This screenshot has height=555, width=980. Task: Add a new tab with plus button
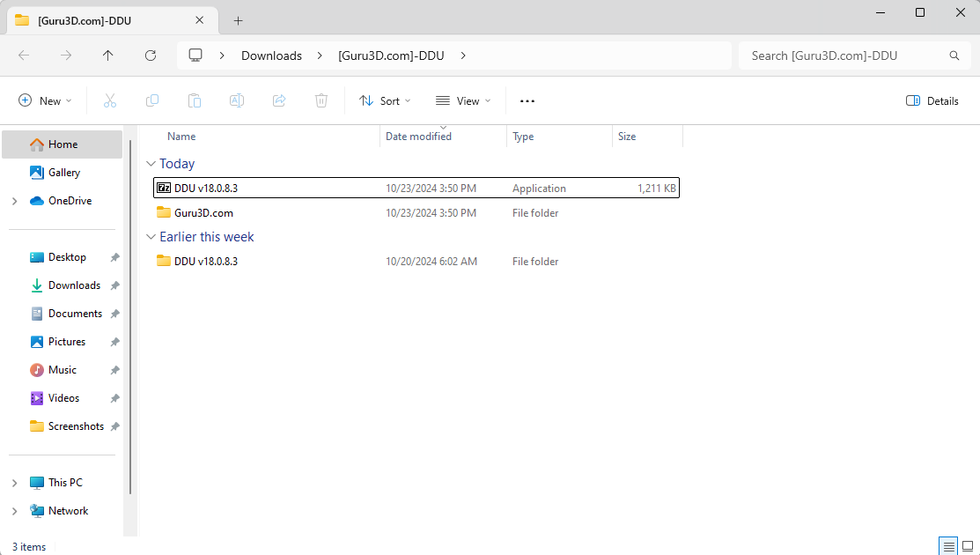(238, 20)
